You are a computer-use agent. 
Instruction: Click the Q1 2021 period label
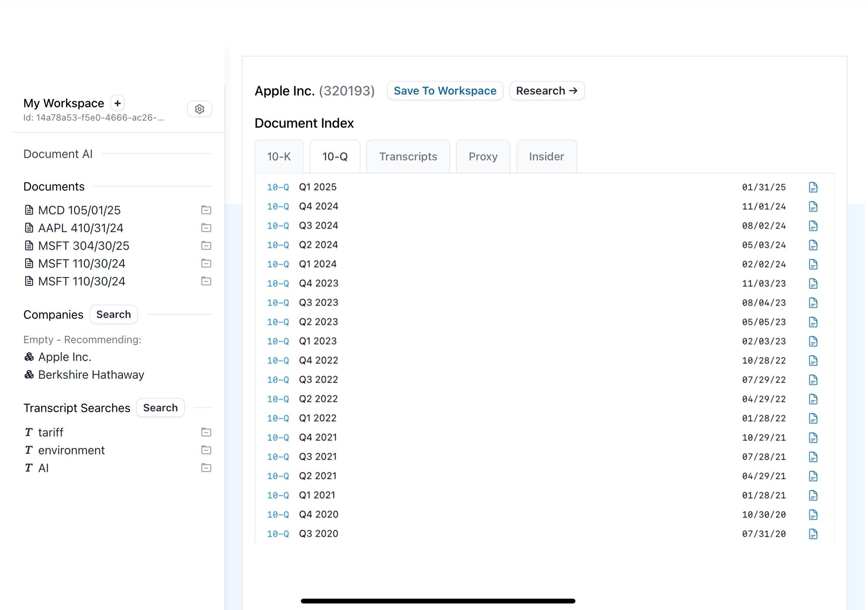click(317, 495)
